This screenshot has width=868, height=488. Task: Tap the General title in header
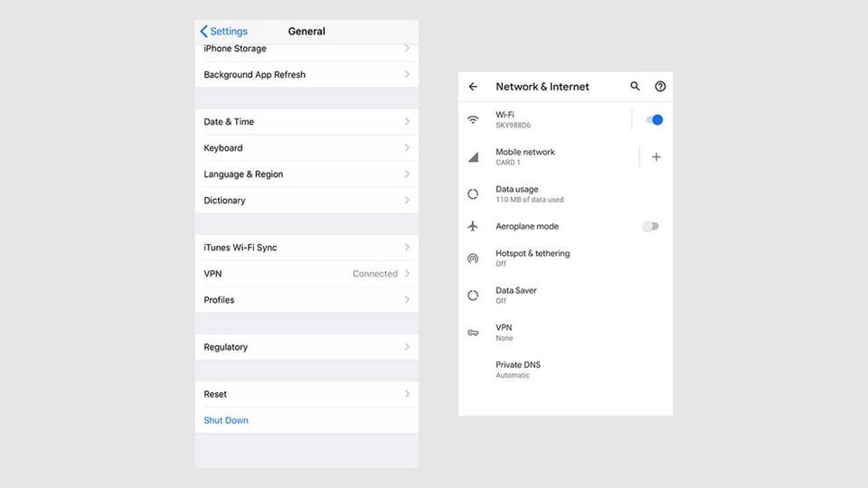307,32
